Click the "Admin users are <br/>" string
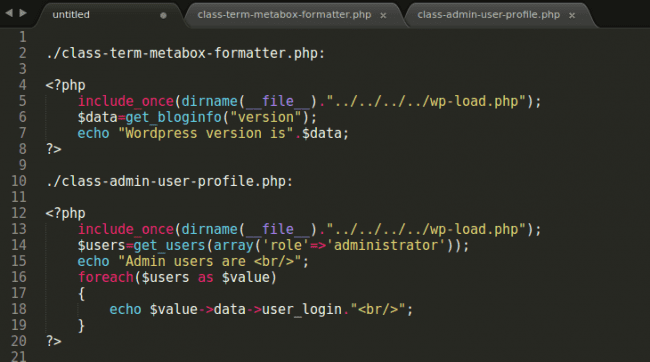Screen dimensions: 650x362 [210, 261]
